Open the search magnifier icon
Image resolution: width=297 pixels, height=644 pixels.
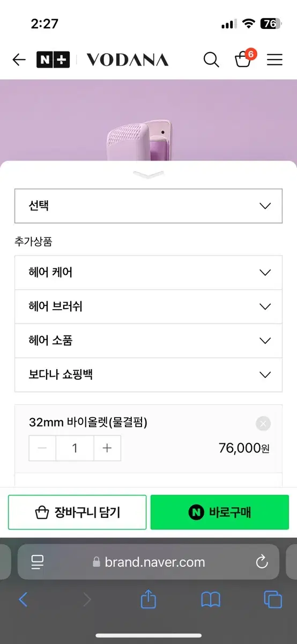(211, 60)
